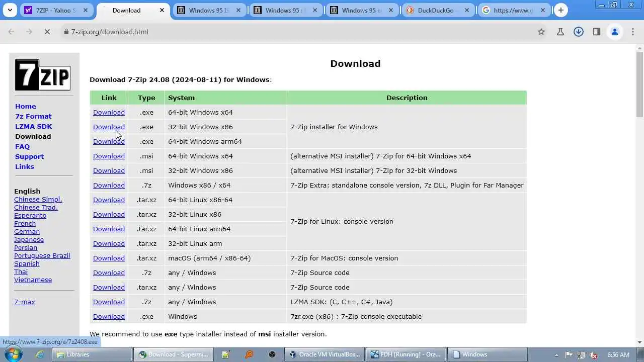Switch language to German

point(27,231)
